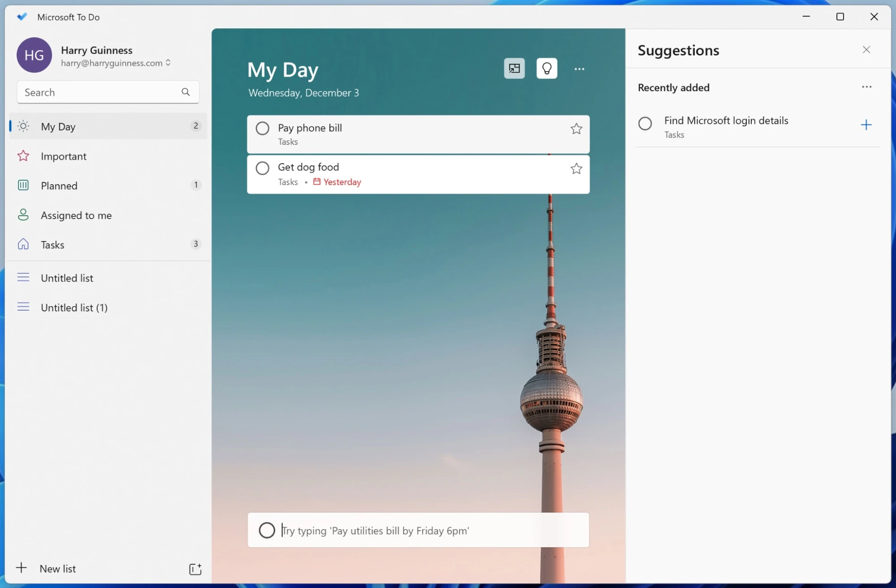Check off the 'Get dog food' task

[x=262, y=168]
